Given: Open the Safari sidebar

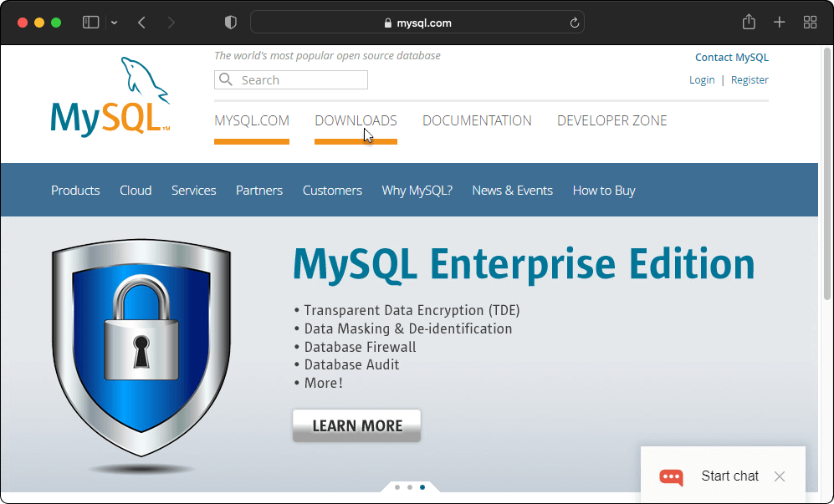Looking at the screenshot, I should 90,22.
